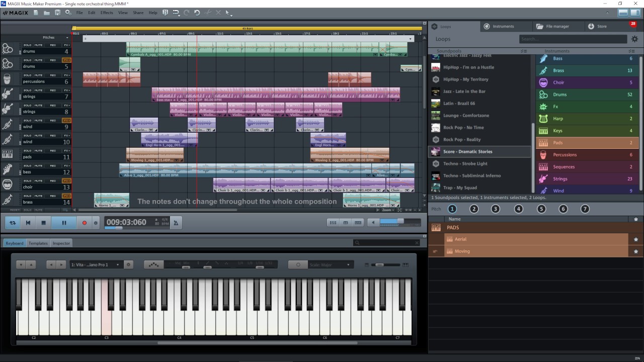Mute the drums track 5
Viewport: 644px width, 362px height.
39,60
